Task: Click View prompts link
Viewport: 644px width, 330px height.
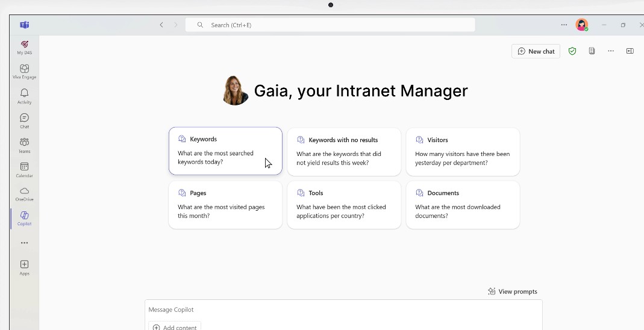Action: pyautogui.click(x=512, y=291)
